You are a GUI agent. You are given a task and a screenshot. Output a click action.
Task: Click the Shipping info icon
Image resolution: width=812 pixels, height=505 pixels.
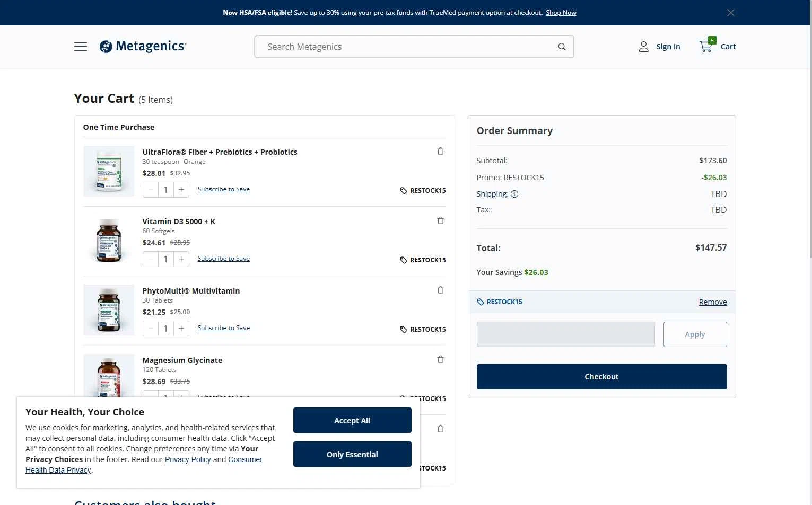tap(514, 194)
